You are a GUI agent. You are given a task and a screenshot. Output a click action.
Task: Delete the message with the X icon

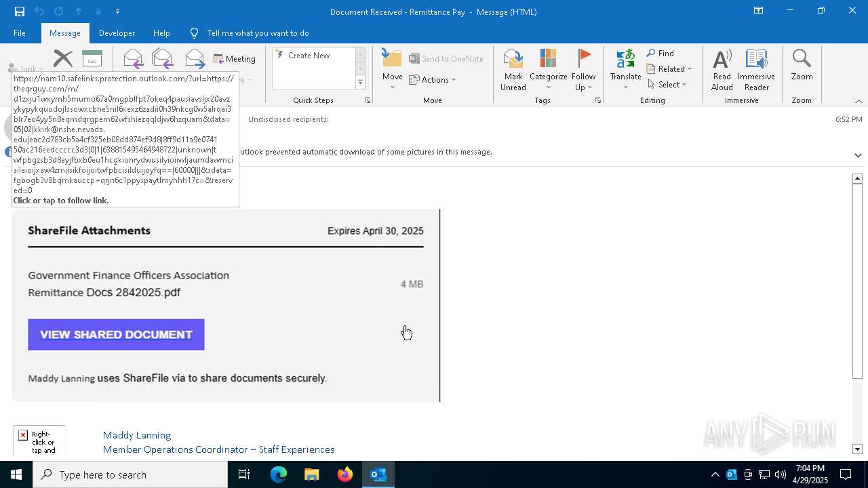point(63,59)
